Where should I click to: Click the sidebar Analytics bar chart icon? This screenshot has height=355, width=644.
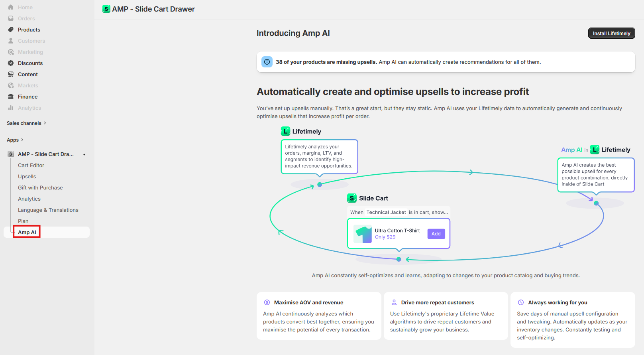11,108
